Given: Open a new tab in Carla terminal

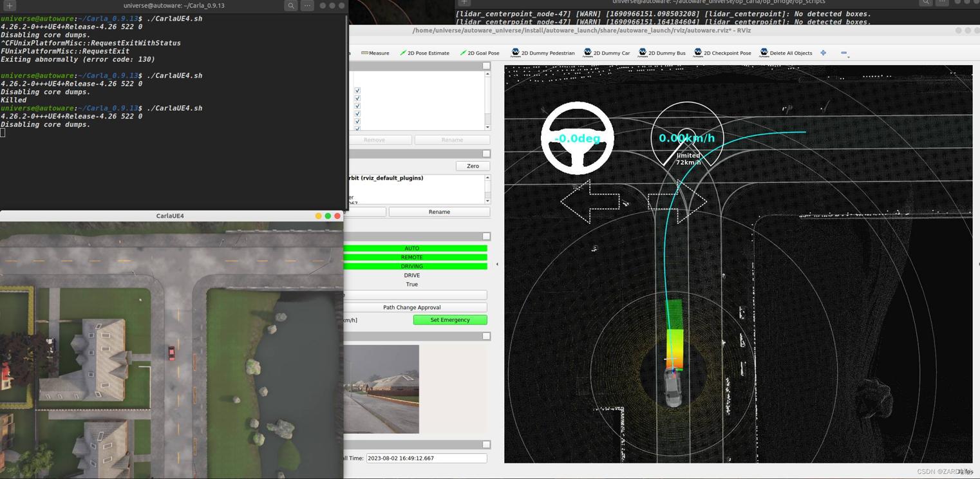Looking at the screenshot, I should pos(10,6).
